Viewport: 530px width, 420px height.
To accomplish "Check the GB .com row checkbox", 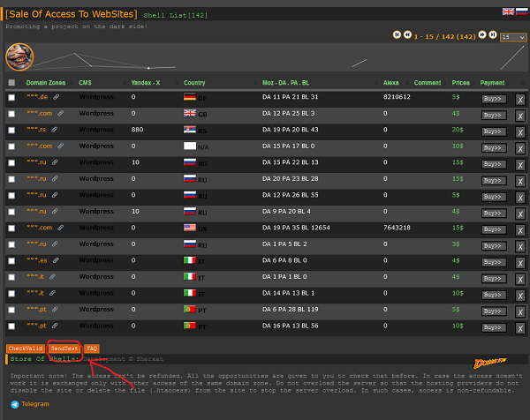I will point(11,114).
